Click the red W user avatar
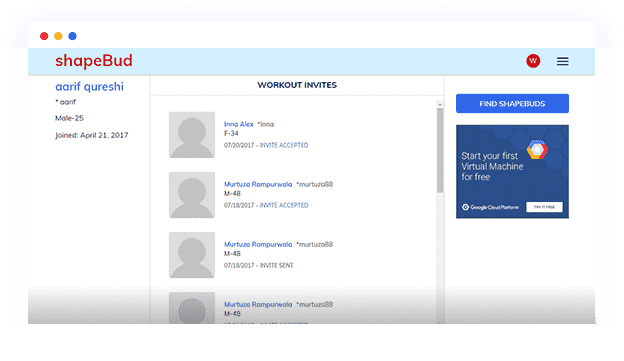 pos(533,61)
